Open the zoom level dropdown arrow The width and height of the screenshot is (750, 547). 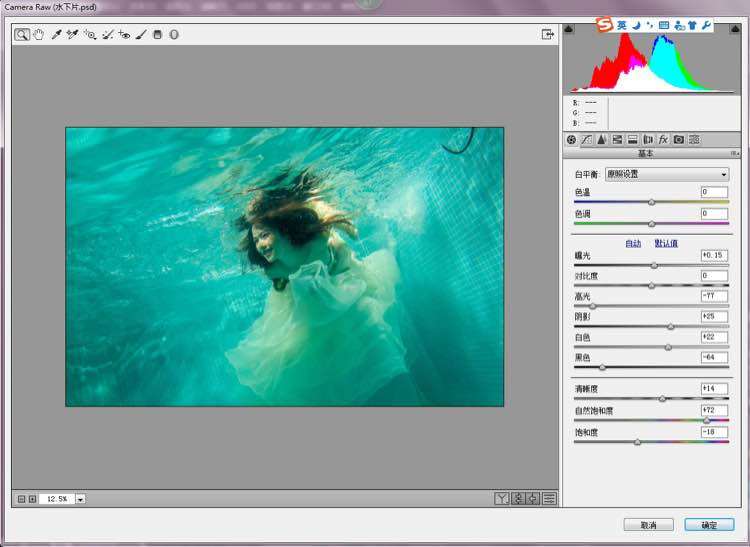pos(80,498)
